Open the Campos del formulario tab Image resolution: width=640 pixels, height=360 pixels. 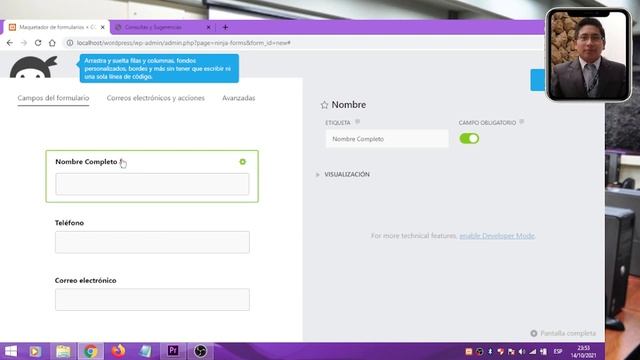click(53, 98)
